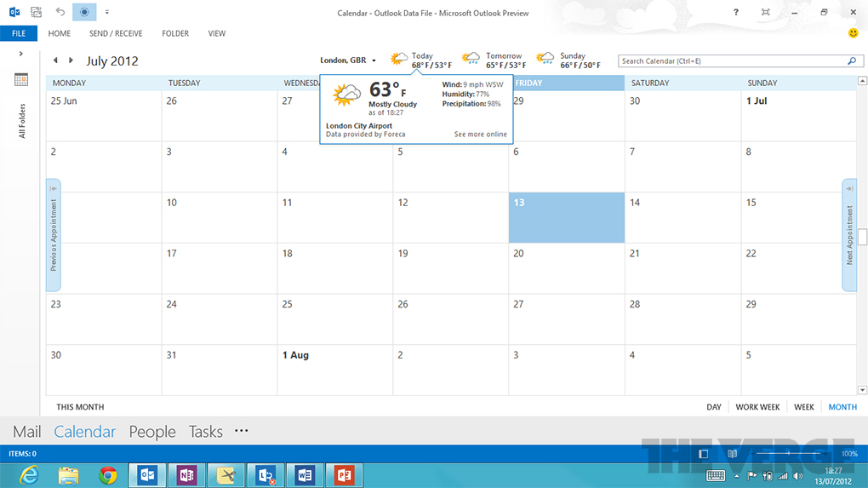Viewport: 868px width, 488px height.
Task: Click the full screen mode icon
Action: pos(766,12)
